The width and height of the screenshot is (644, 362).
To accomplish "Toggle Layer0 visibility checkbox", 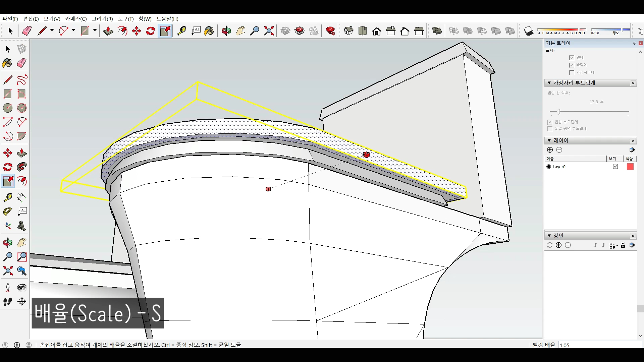I will point(615,167).
